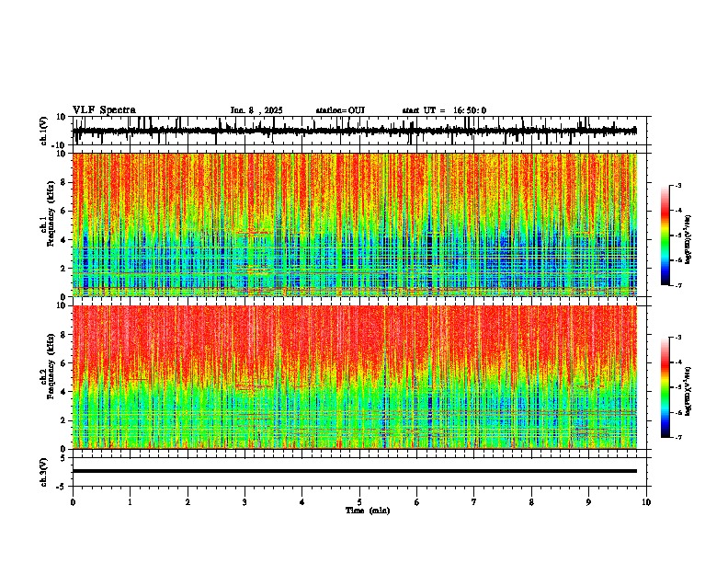This screenshot has width=728, height=563.
Task: Click the color bar beside the ch.1 spectrogram
Action: [665, 236]
